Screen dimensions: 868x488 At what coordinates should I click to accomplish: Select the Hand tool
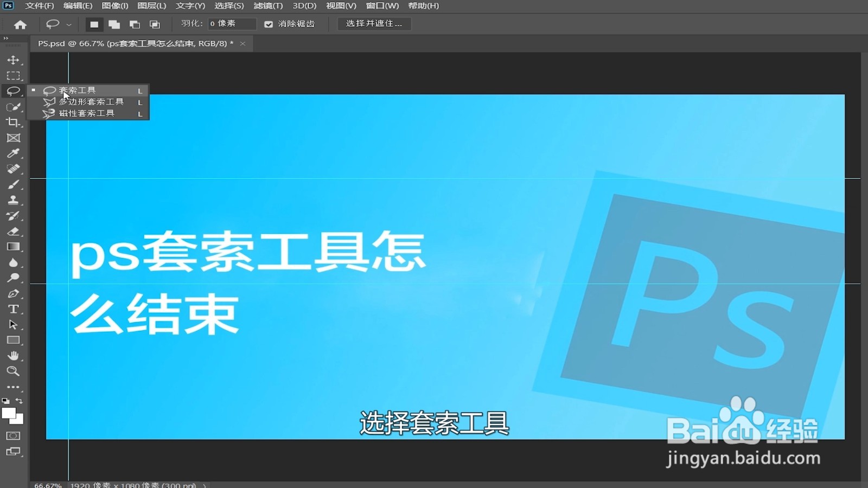[x=14, y=356]
